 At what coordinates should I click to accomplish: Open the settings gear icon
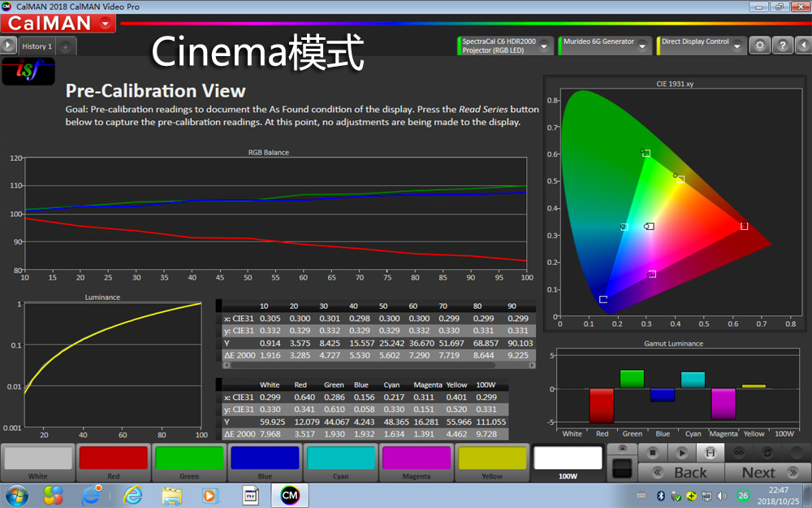coord(759,46)
